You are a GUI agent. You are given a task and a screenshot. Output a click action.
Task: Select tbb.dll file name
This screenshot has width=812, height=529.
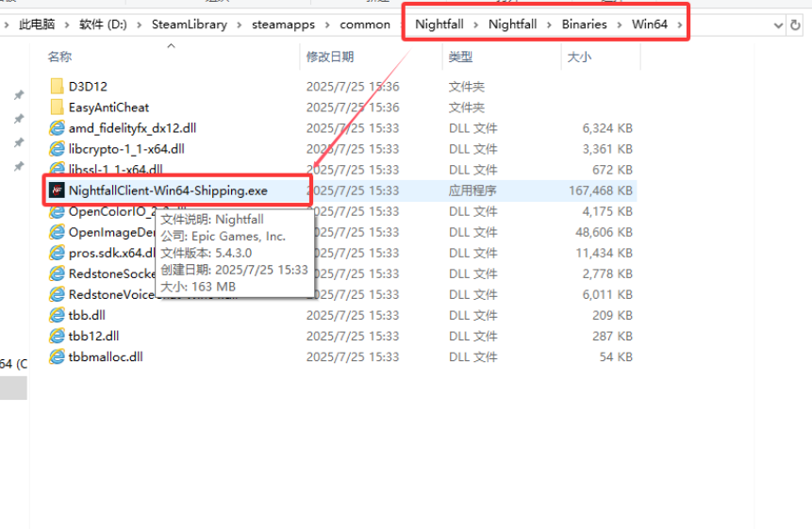(x=87, y=315)
